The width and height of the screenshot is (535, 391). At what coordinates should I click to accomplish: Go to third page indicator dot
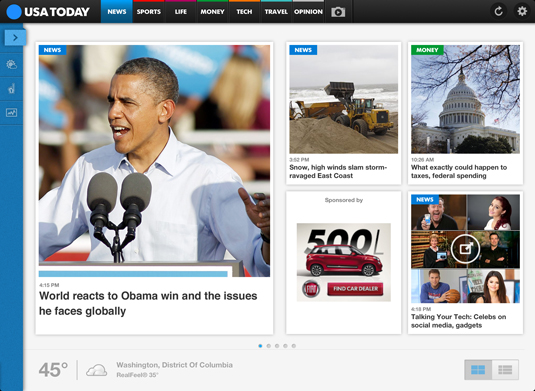tap(277, 346)
